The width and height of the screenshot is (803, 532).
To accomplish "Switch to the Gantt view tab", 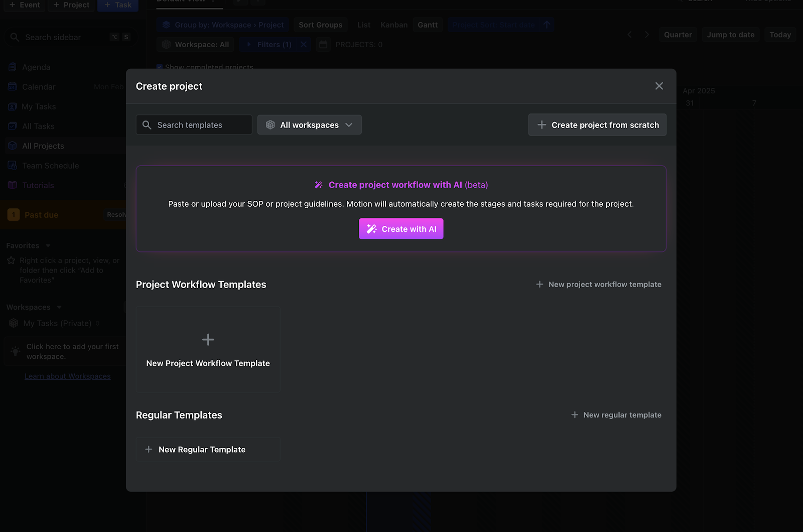I will [x=428, y=25].
